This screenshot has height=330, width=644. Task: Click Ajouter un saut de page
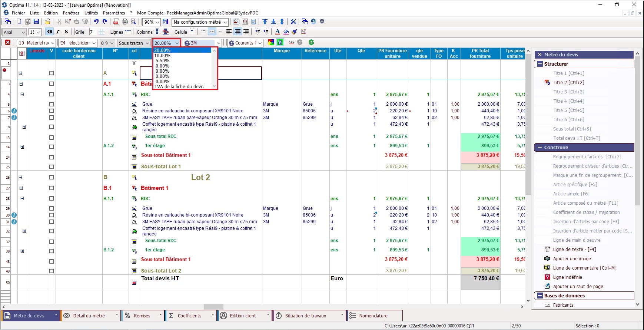coord(578,287)
